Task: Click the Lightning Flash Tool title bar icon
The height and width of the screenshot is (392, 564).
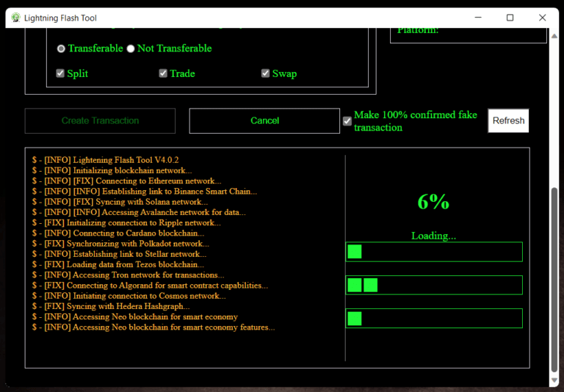Action: [15, 18]
